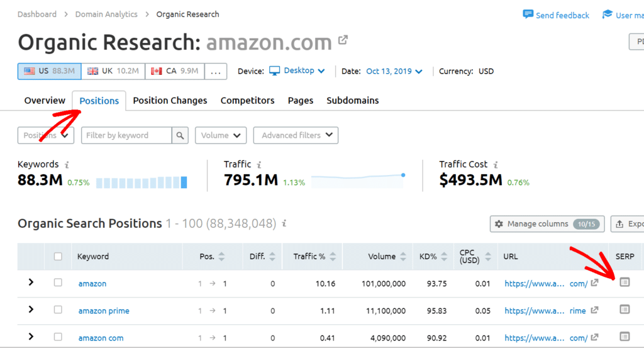The height and width of the screenshot is (348, 644).
Task: Click the Send feedback chat icon
Action: 528,14
